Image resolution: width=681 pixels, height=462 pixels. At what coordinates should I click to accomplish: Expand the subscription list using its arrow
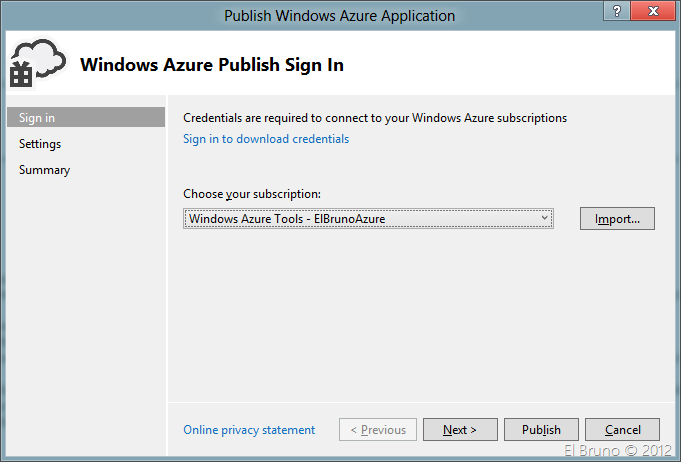coord(544,218)
